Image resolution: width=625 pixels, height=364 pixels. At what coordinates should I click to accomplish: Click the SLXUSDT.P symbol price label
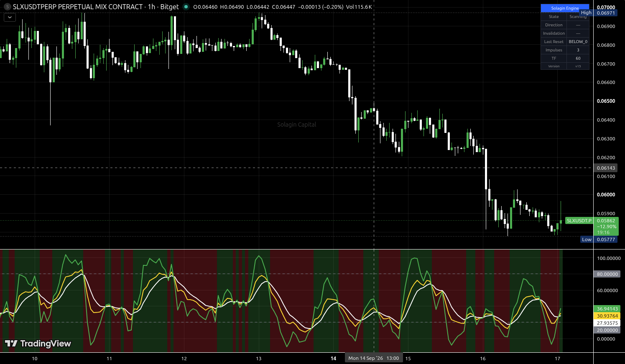tap(579, 221)
